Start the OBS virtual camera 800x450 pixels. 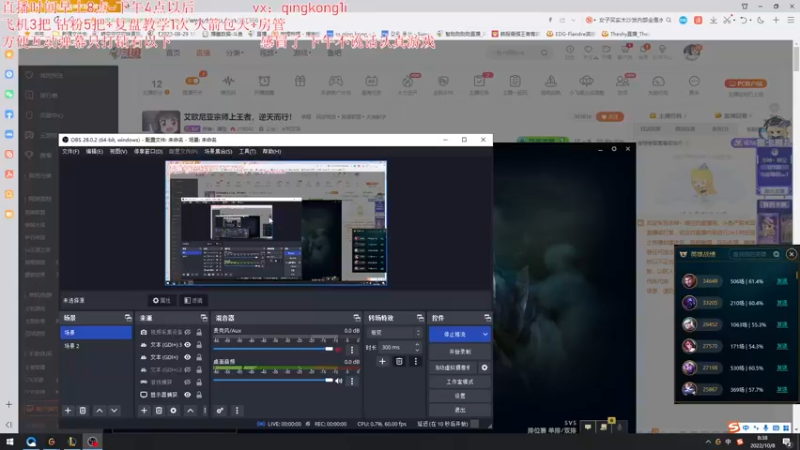pos(453,367)
